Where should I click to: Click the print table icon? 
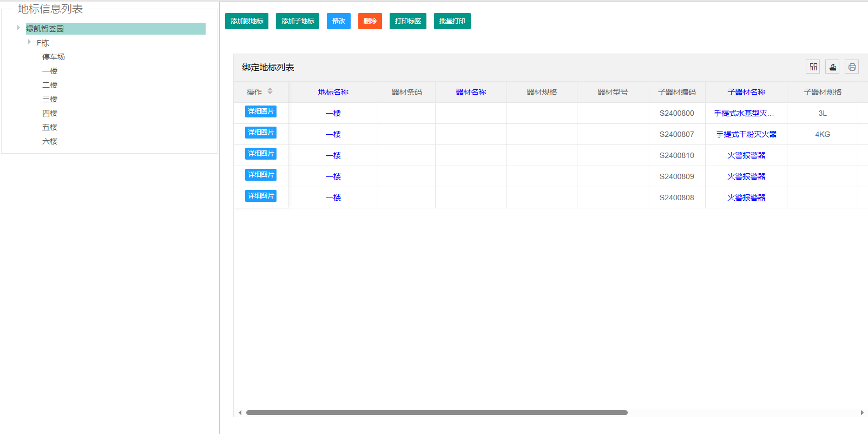click(x=852, y=67)
